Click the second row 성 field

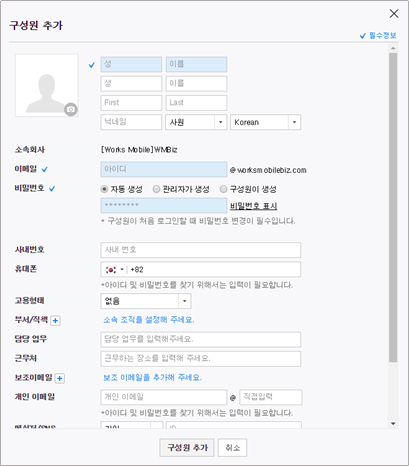click(x=131, y=84)
